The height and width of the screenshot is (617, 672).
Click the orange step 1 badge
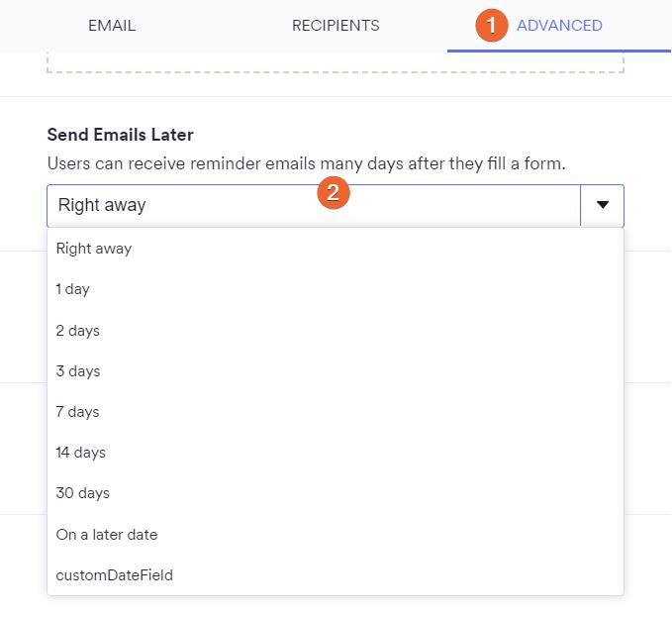(x=492, y=26)
